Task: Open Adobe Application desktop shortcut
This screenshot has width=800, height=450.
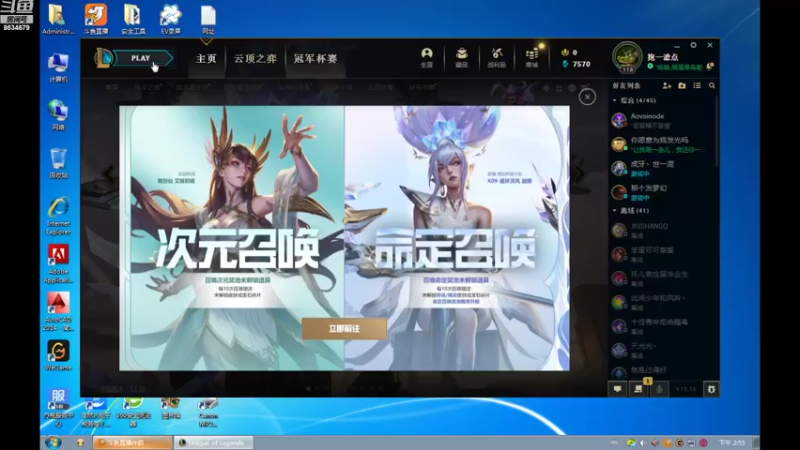Action: click(58, 264)
